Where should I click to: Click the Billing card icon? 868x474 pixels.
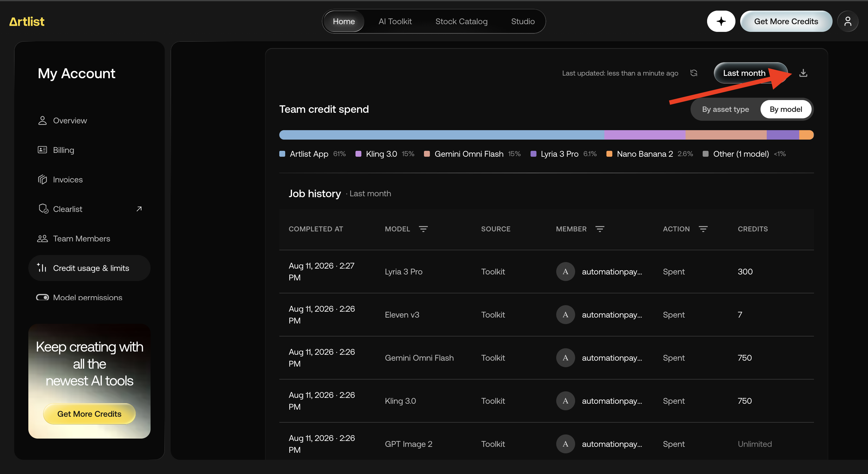coord(42,150)
